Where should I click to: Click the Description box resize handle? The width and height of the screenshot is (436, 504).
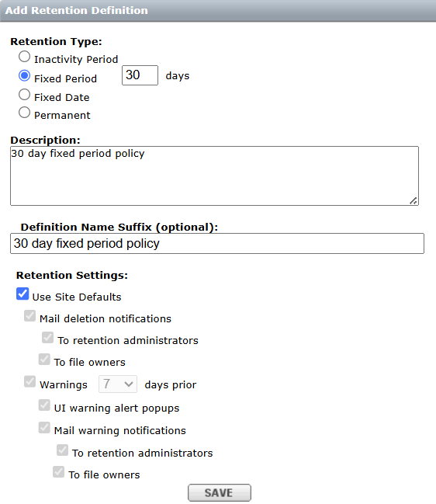click(414, 201)
